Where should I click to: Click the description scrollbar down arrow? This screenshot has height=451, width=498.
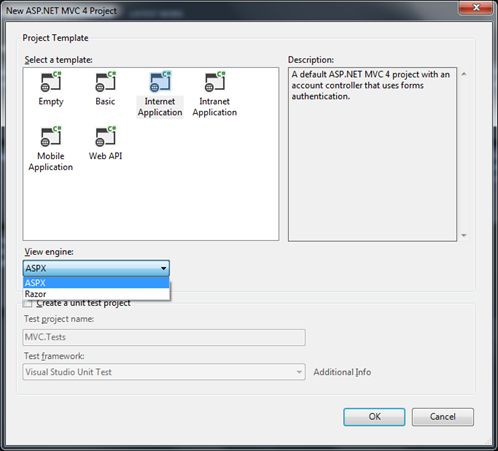point(464,235)
